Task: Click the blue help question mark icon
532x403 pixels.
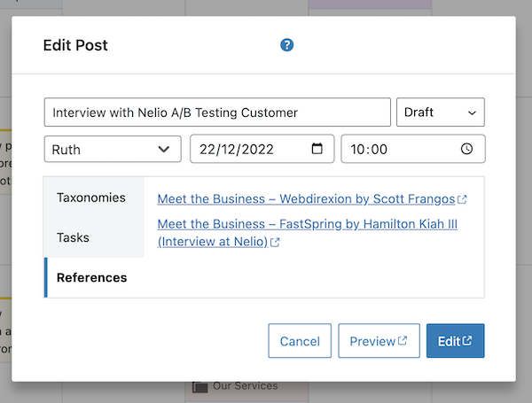Action: pos(286,45)
